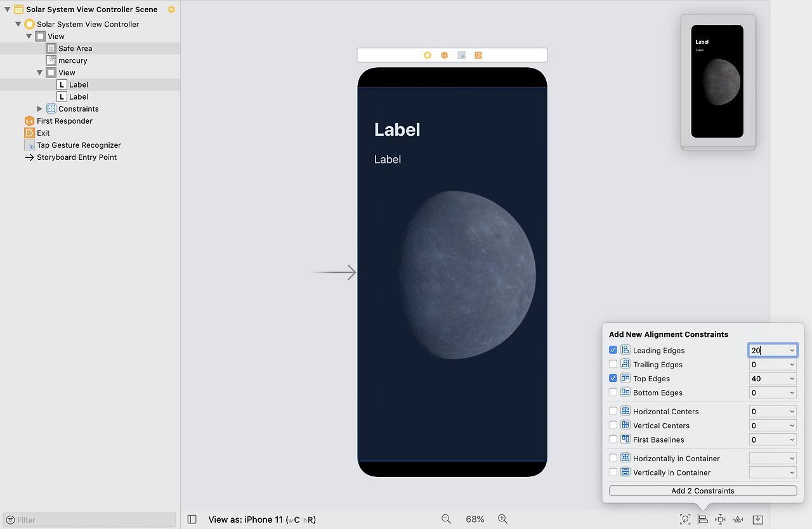Check the Vertical Centers checkbox
This screenshot has width=812, height=529.
[x=613, y=425]
